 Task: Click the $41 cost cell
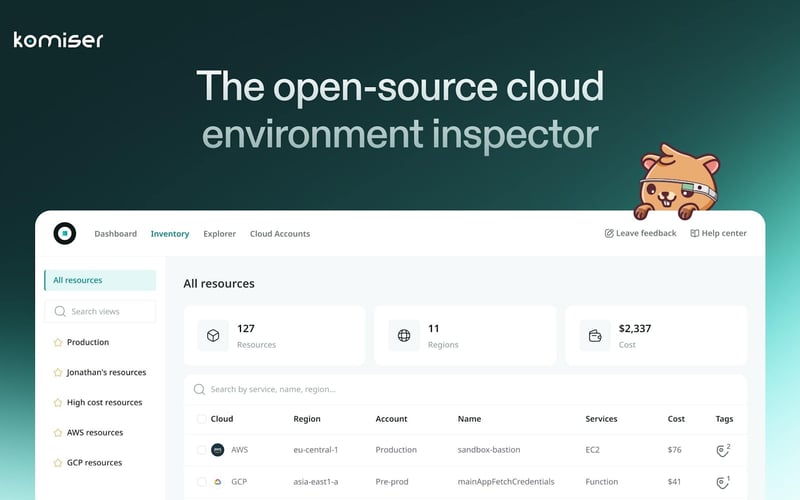pyautogui.click(x=674, y=482)
